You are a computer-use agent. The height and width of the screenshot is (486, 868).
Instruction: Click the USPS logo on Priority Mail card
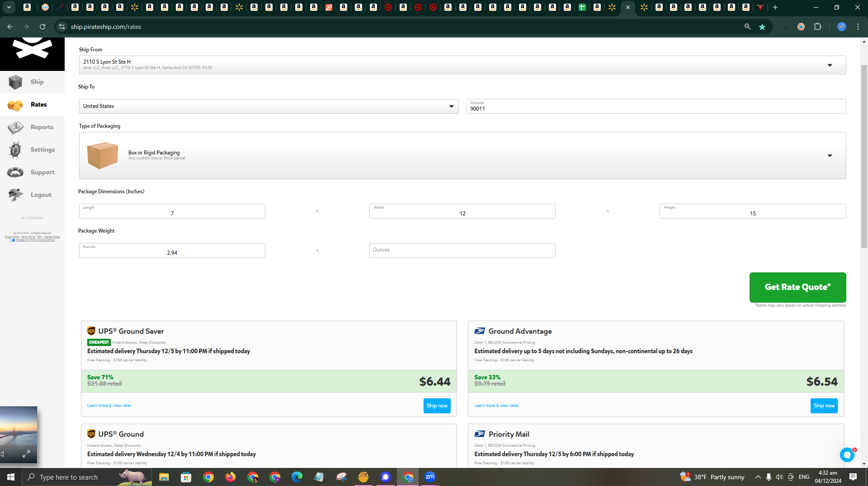(x=480, y=434)
